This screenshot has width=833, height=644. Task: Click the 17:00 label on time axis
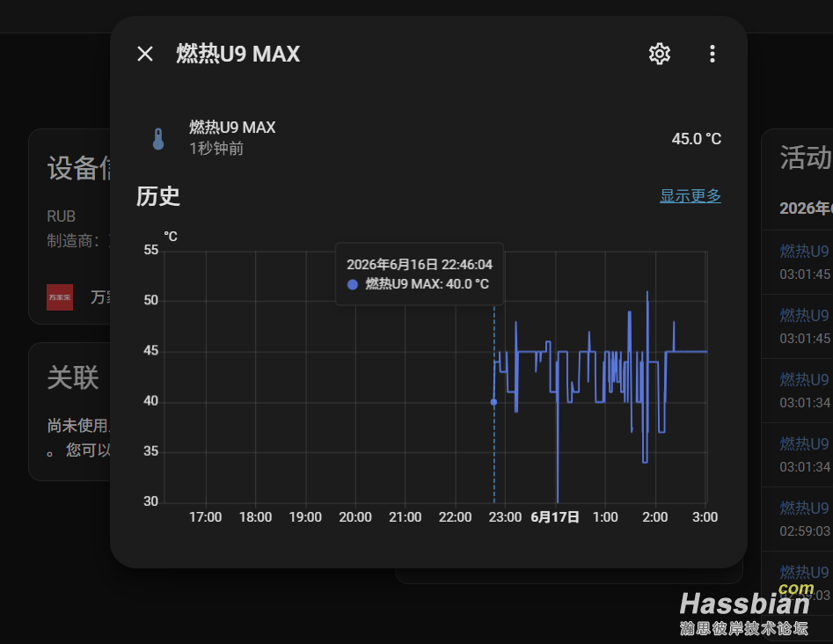[x=205, y=517]
